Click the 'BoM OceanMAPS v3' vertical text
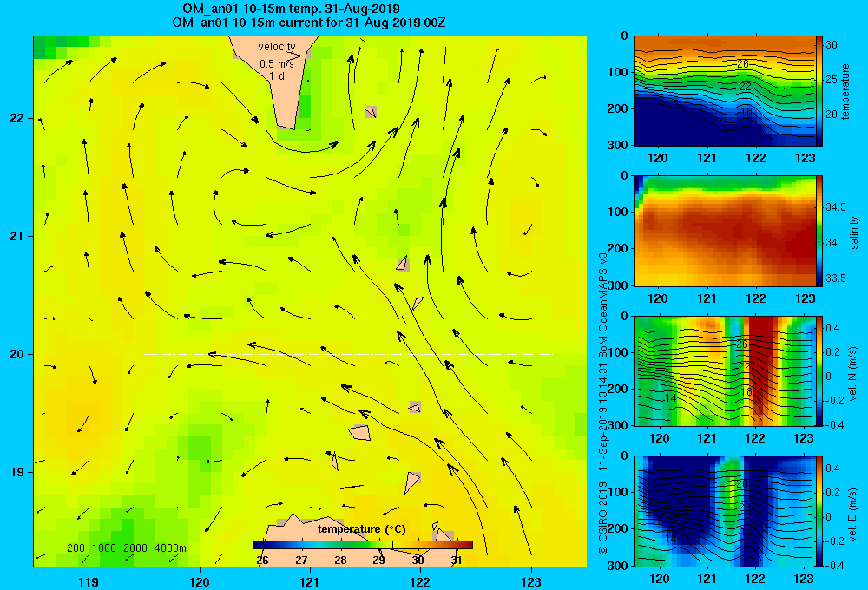Screen dimensions: 868x590 click(603, 305)
